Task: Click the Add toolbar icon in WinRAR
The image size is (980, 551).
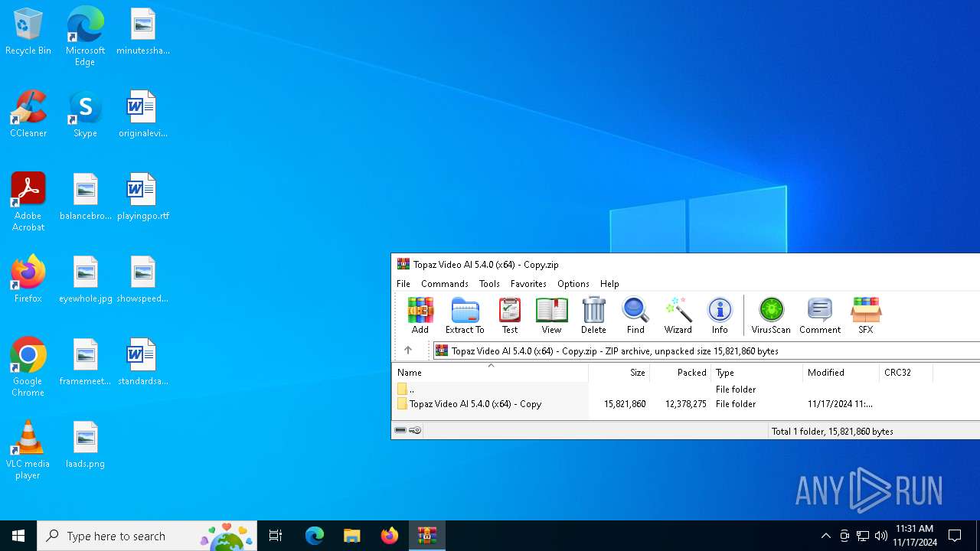Action: 420,316
